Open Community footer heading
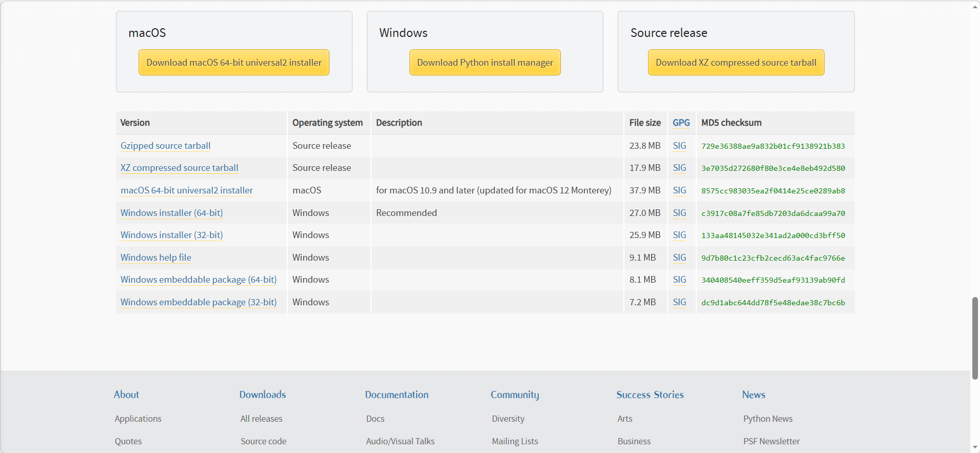 coord(515,395)
